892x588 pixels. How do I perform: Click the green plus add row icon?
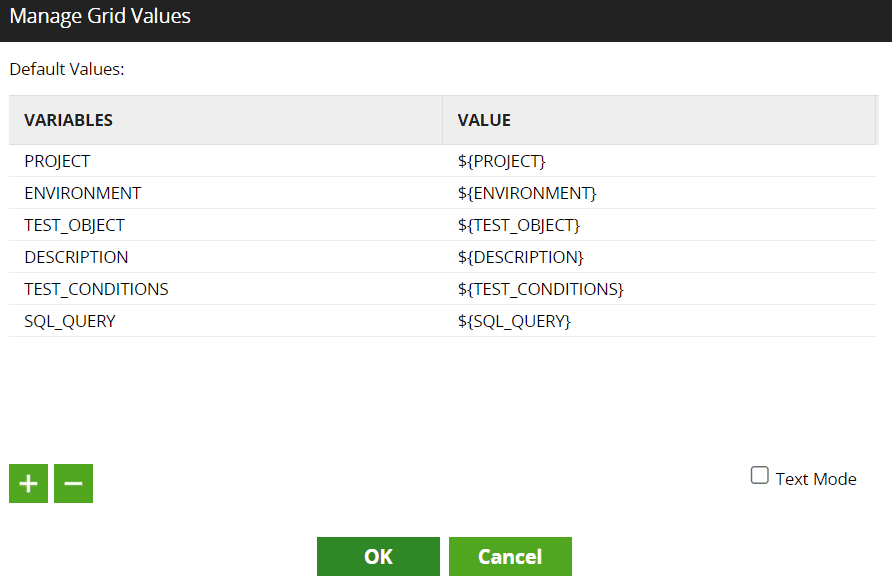[28, 484]
